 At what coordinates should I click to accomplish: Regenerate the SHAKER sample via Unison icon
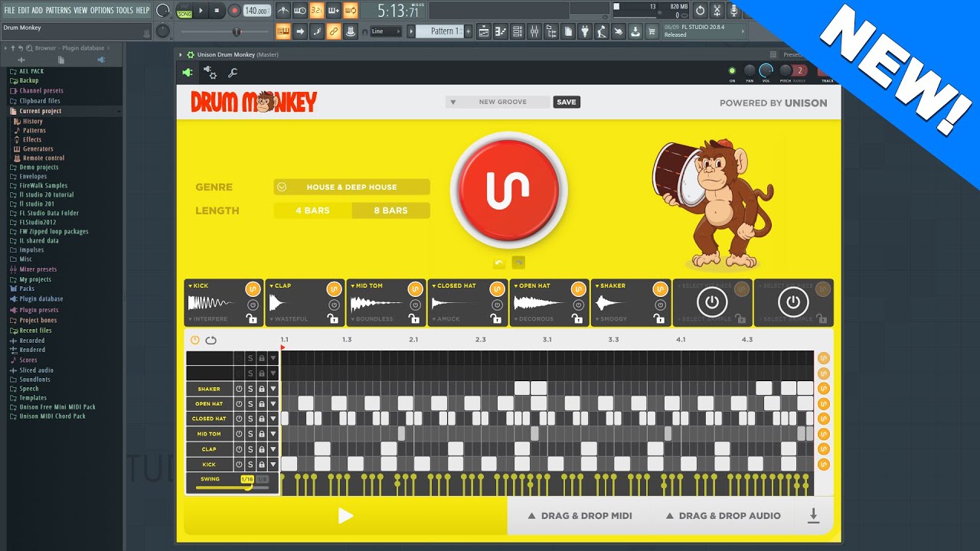[660, 289]
